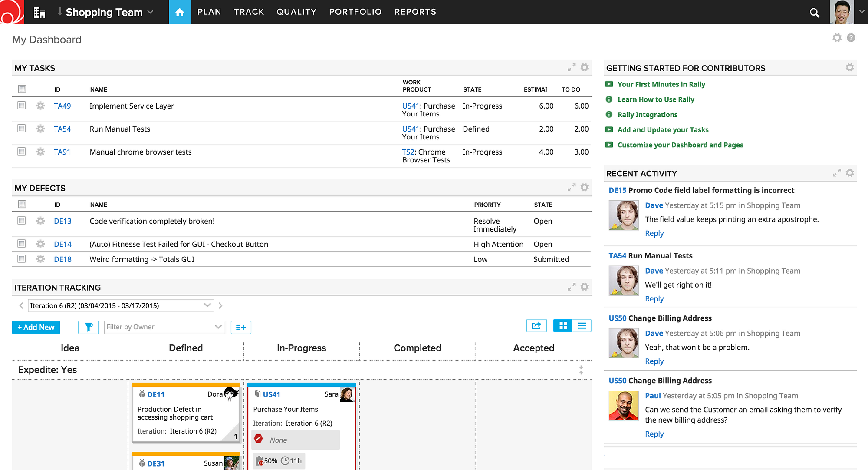Open the PORTFOLIO menu
Viewport: 868px width, 470px height.
355,12
